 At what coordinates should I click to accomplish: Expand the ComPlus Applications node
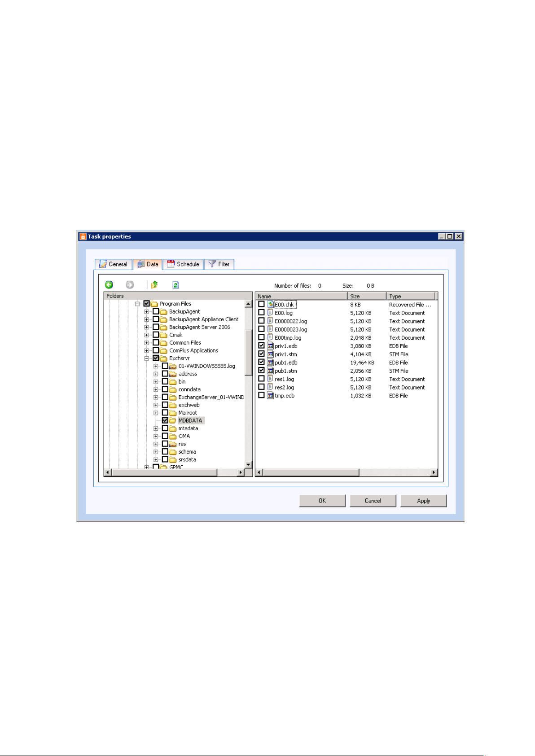click(146, 350)
